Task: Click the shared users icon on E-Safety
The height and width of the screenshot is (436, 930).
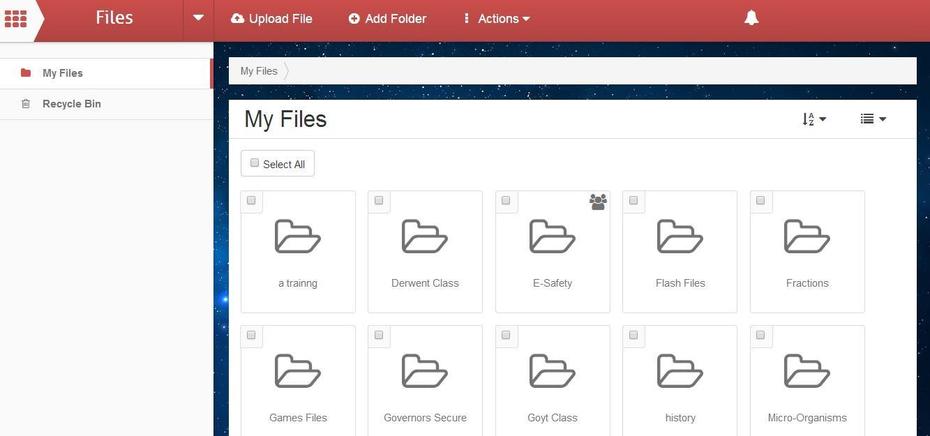Action: [x=598, y=202]
